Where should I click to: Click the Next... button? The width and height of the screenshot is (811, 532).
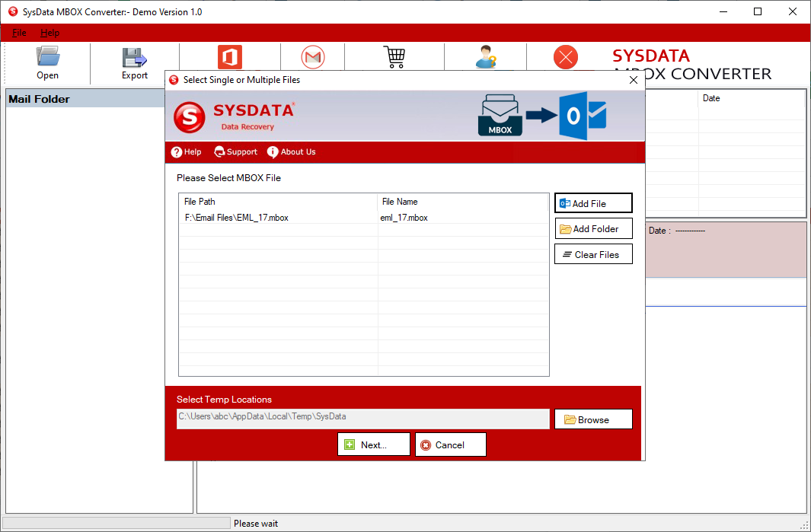[373, 444]
